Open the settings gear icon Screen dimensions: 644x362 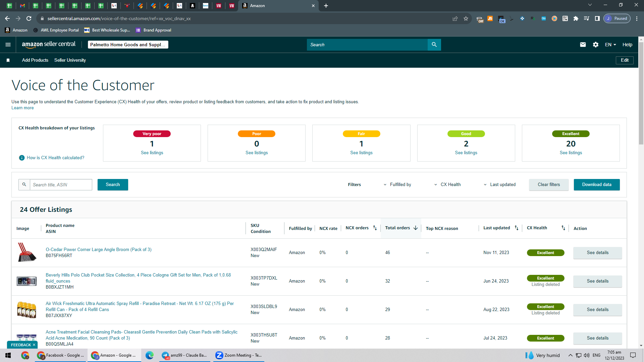[596, 45]
